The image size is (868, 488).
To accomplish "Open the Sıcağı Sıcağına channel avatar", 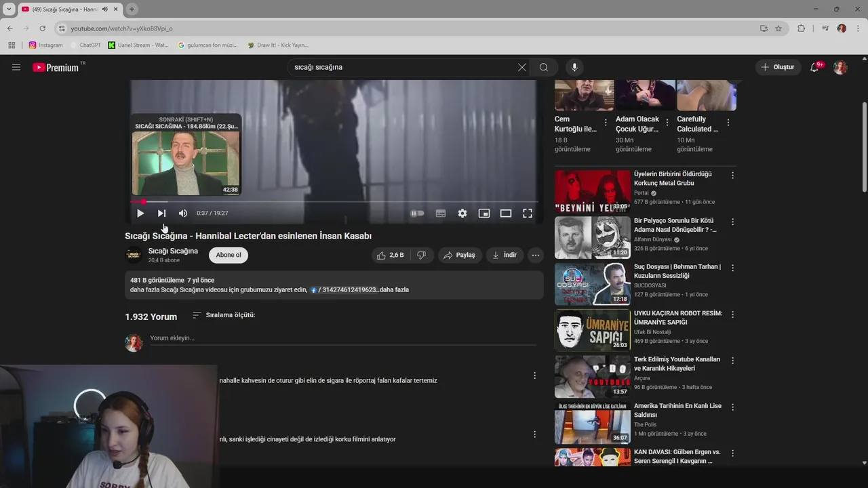I will point(134,255).
